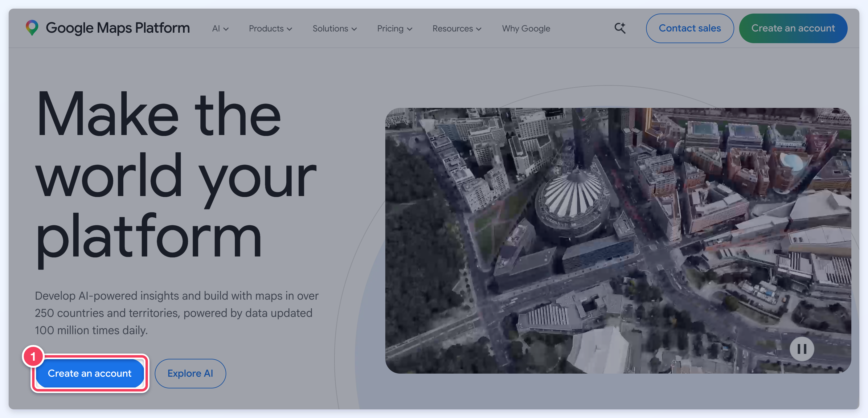The image size is (868, 418).
Task: Expand the Resources dropdown menu
Action: [457, 29]
